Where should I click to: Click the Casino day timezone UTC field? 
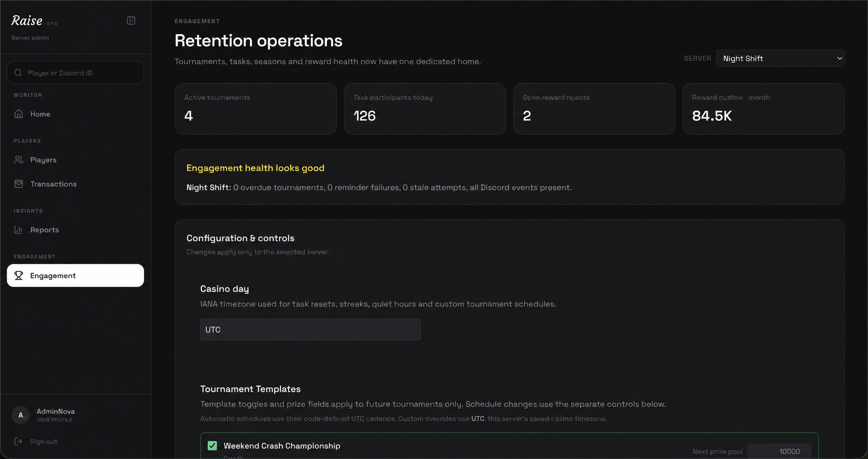(310, 330)
